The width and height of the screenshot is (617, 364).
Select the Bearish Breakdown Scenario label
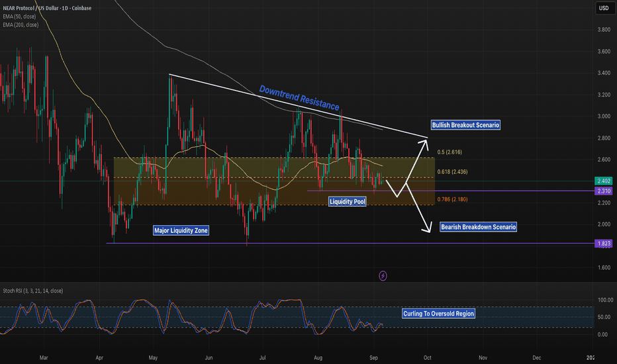[x=479, y=227]
